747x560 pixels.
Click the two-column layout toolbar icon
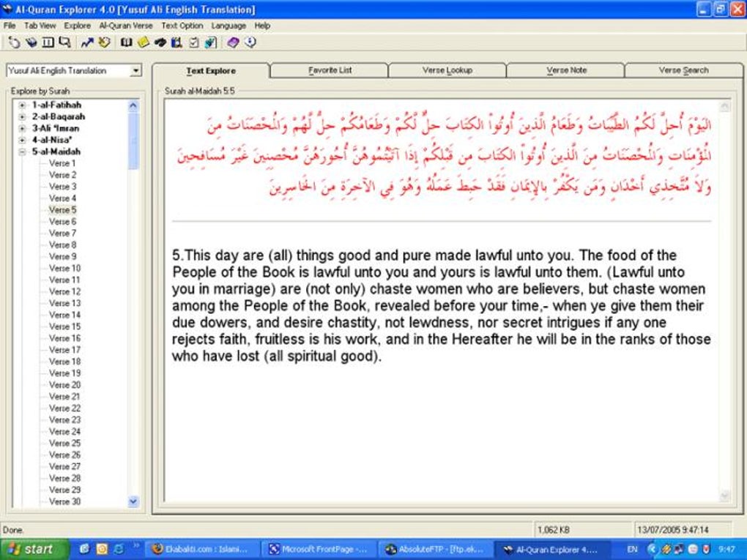48,43
